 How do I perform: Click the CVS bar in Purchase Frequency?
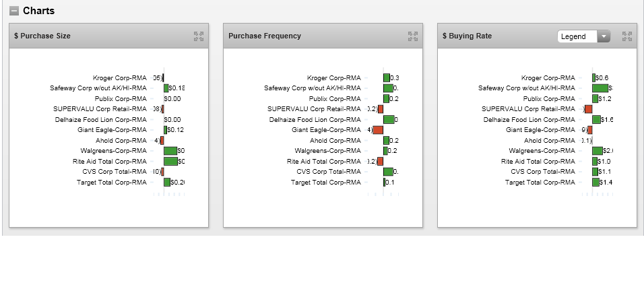point(387,172)
